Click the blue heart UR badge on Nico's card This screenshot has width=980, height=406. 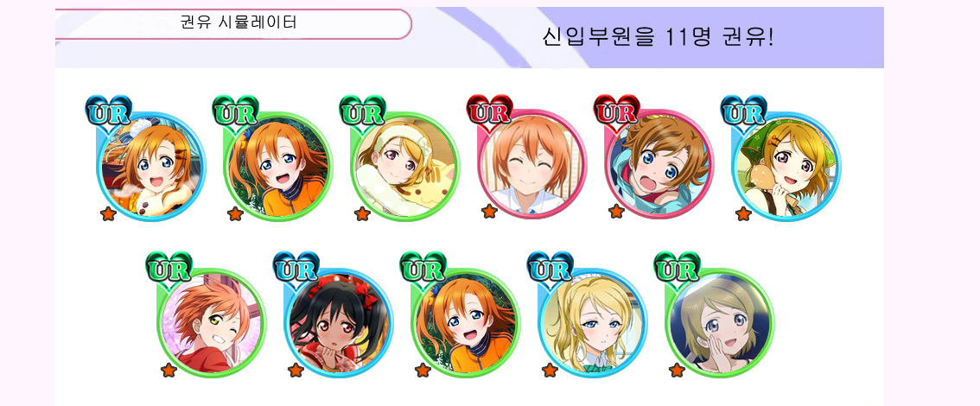point(296,267)
